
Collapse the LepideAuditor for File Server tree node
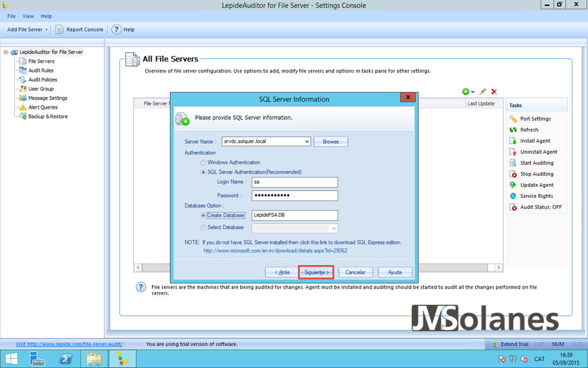point(6,52)
